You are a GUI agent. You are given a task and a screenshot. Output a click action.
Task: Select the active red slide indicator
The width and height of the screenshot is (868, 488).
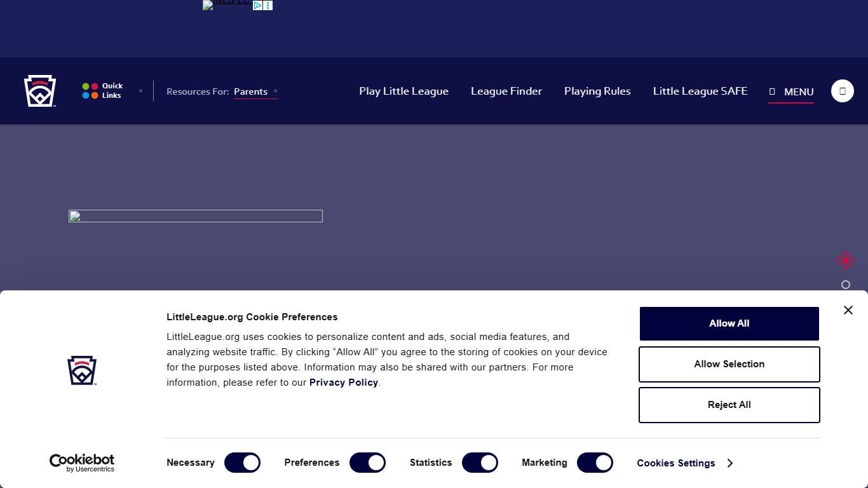click(x=845, y=261)
